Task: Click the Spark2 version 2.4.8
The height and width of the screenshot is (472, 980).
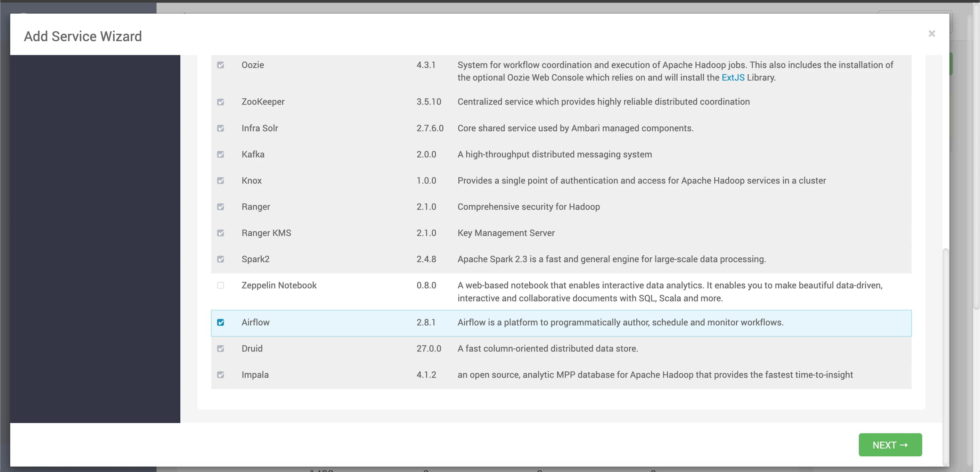Action: (426, 259)
